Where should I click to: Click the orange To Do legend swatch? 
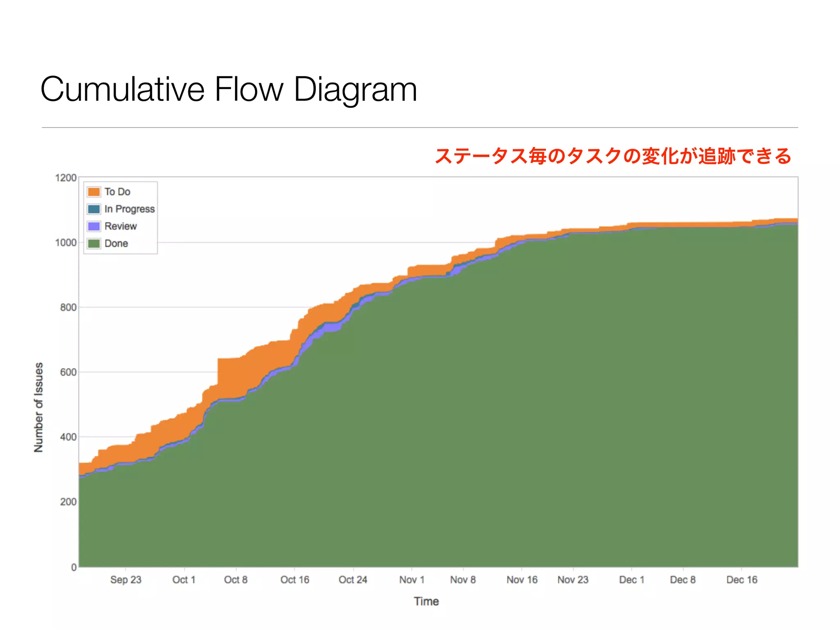pyautogui.click(x=94, y=192)
